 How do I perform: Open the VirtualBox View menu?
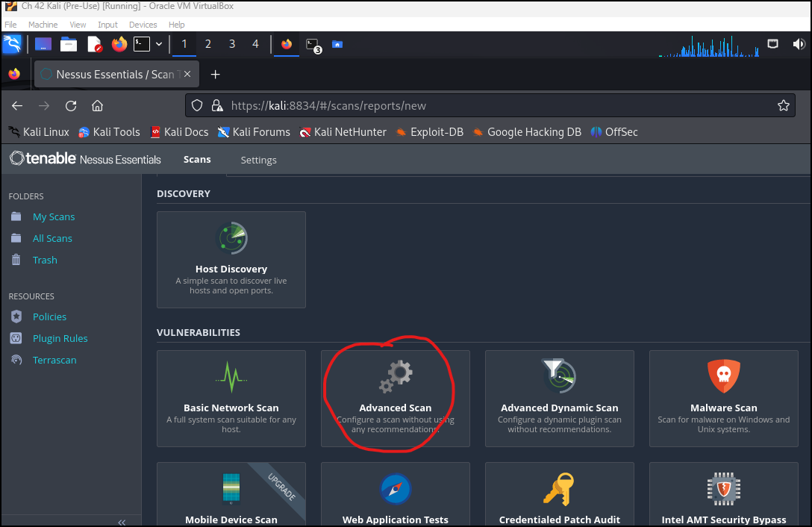tap(78, 25)
